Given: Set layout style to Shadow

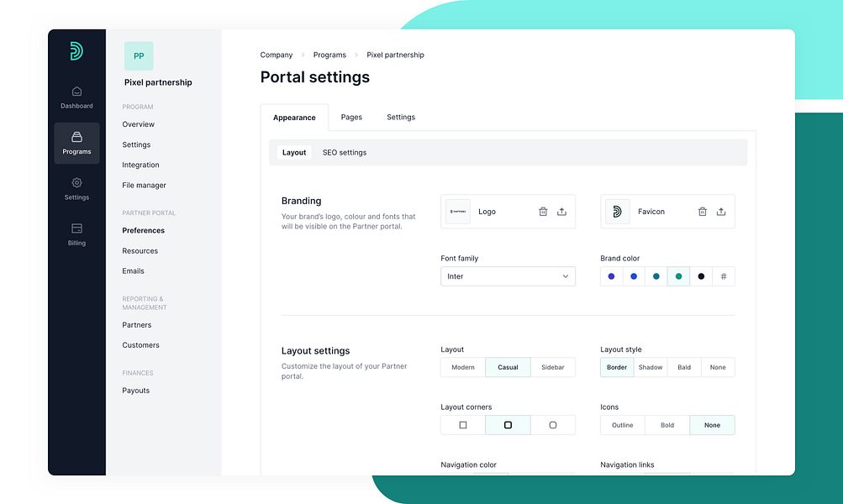Looking at the screenshot, I should click(651, 368).
